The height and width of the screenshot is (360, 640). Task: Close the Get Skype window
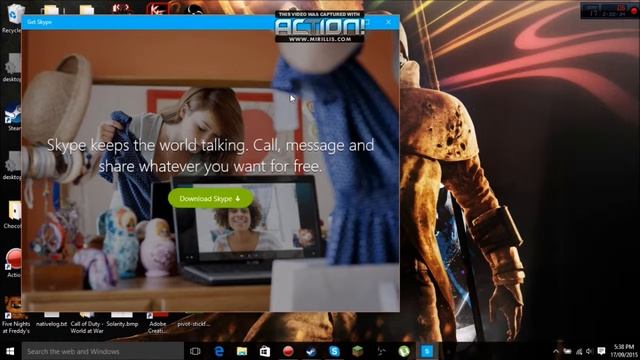pyautogui.click(x=388, y=22)
